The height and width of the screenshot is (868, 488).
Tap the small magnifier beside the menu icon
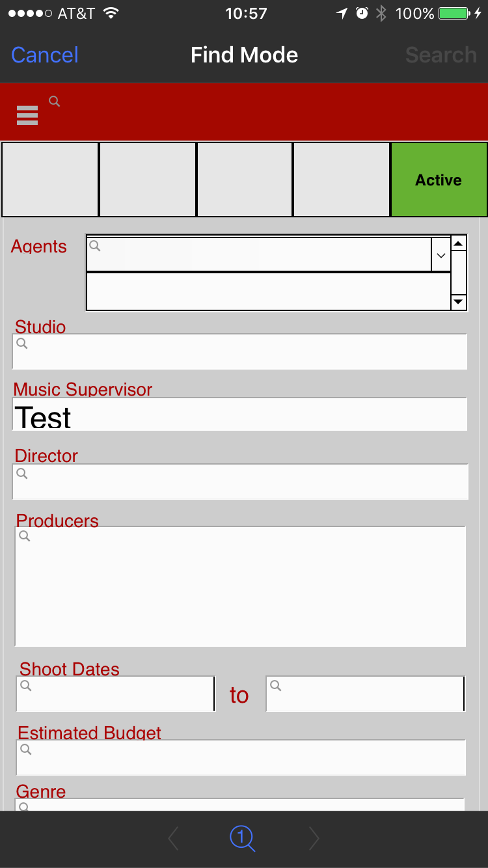point(55,101)
